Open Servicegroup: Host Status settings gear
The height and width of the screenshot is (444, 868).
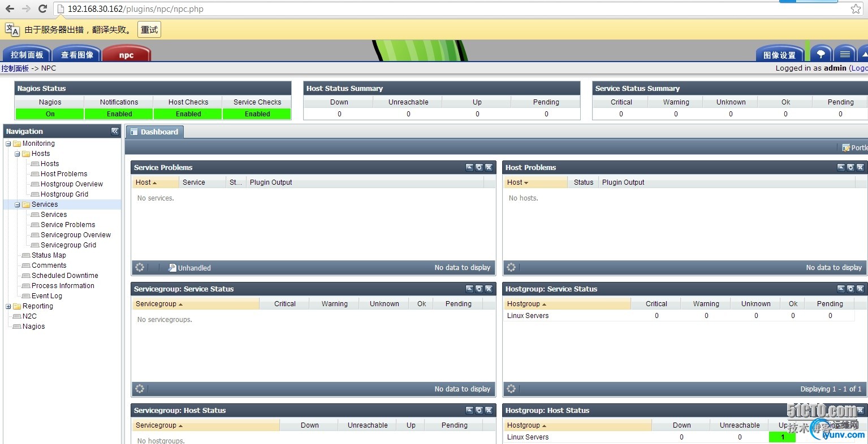pos(479,410)
